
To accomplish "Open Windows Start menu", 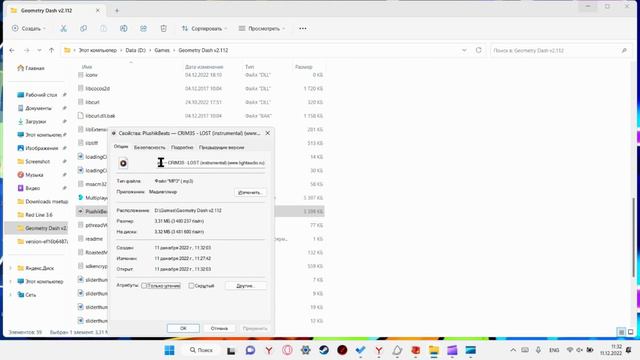I will [x=169, y=350].
